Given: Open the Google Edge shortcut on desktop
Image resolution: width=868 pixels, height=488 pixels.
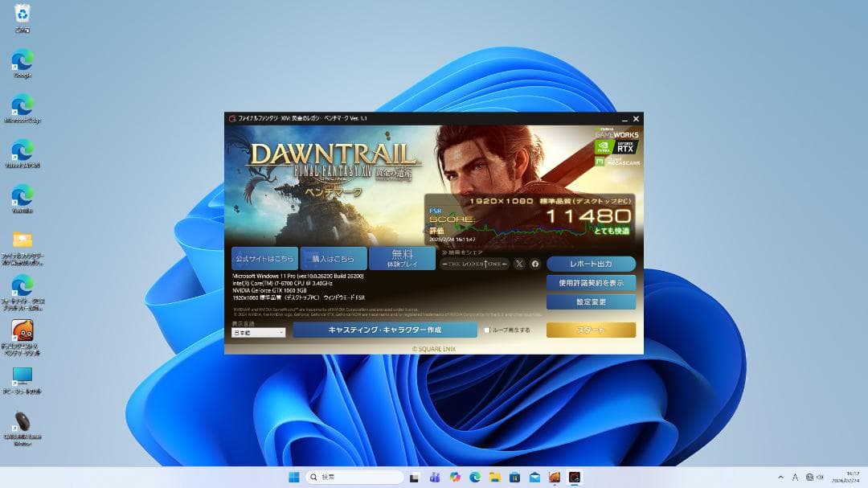Looking at the screenshot, I should click(x=23, y=63).
